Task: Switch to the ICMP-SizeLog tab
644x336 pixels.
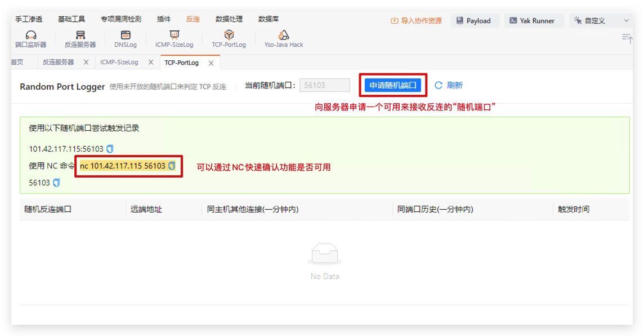Action: (x=119, y=63)
